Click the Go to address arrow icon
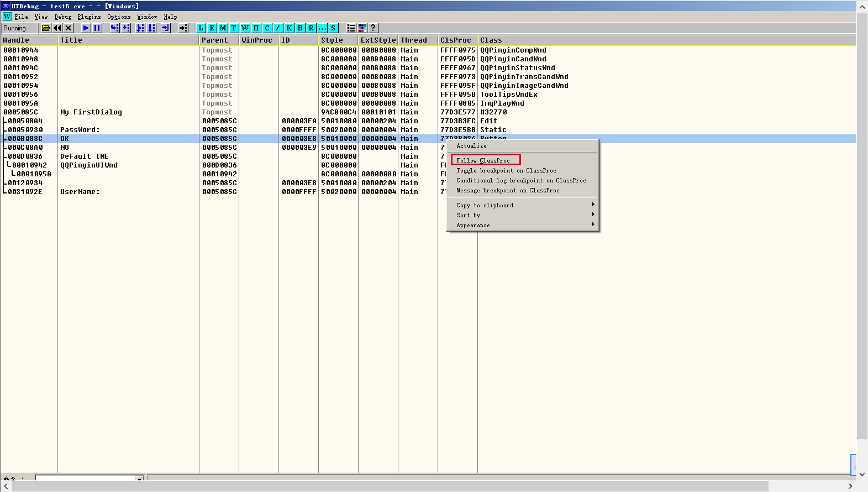Viewport: 868px width, 492px height. pos(183,28)
